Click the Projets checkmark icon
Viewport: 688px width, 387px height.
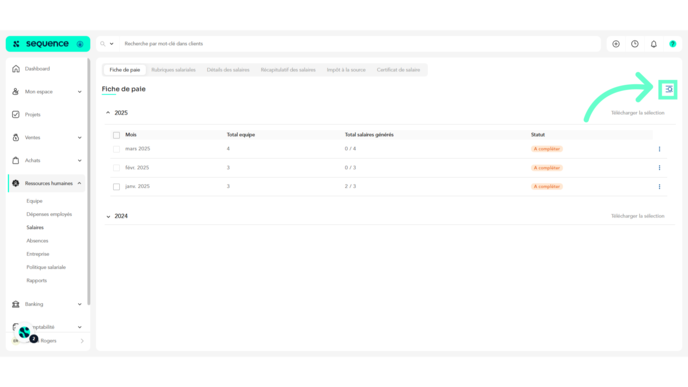(x=16, y=115)
